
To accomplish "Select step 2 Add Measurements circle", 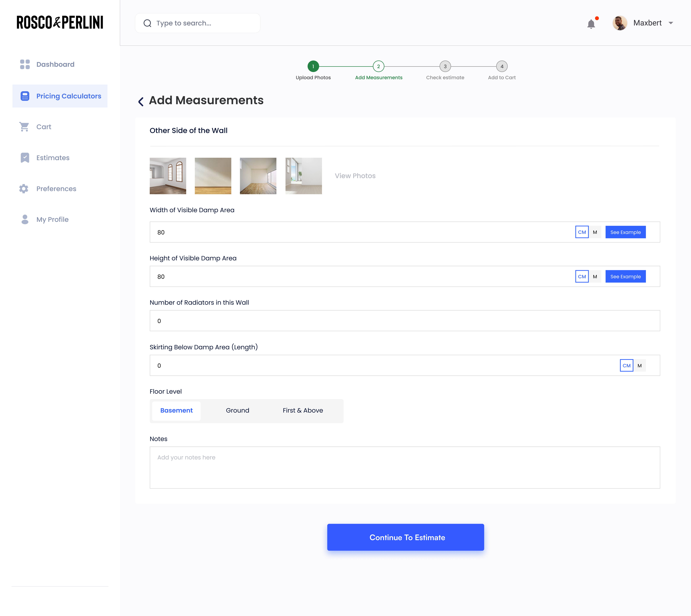I will 378,66.
